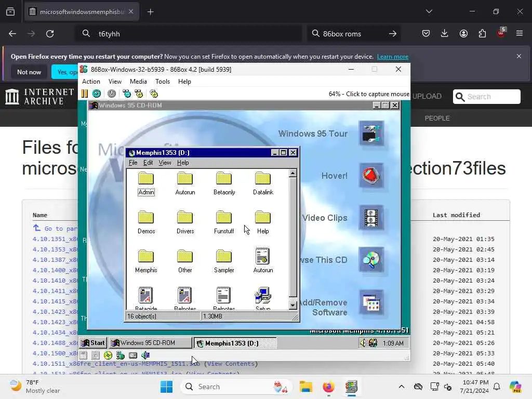Open the Datalink folder

[263, 183]
